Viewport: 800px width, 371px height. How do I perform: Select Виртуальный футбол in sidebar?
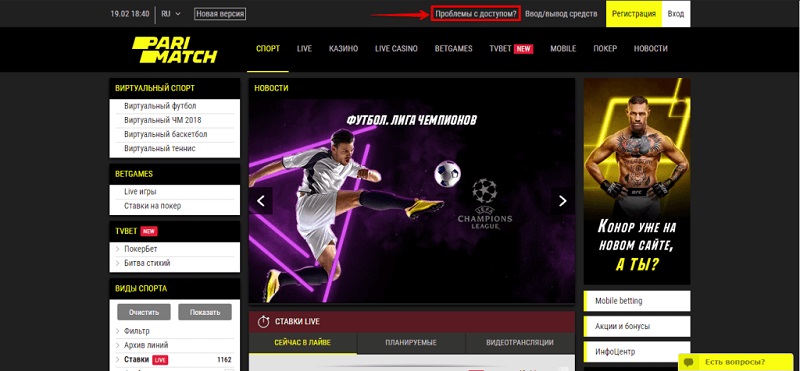160,106
